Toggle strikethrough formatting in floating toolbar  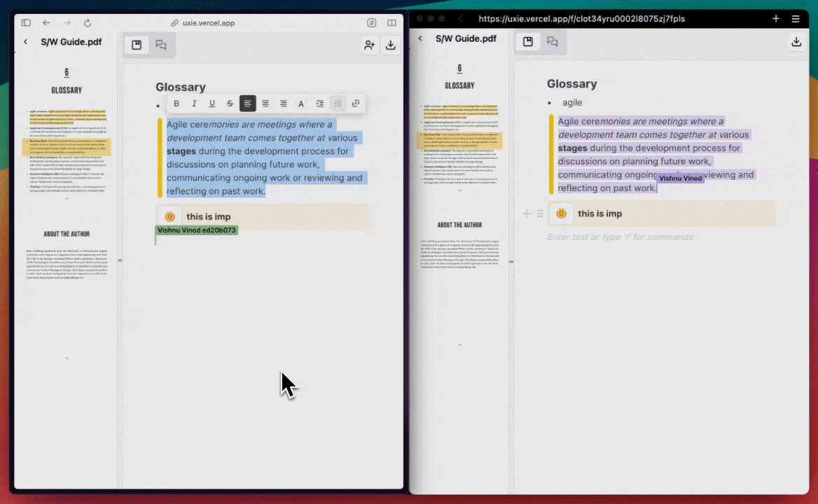point(230,103)
